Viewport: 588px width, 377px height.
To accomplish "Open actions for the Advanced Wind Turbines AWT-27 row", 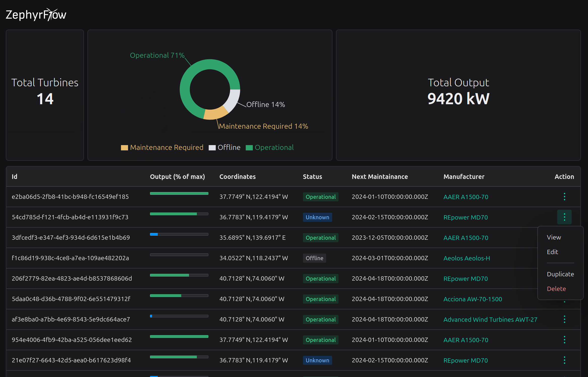I will (x=565, y=319).
